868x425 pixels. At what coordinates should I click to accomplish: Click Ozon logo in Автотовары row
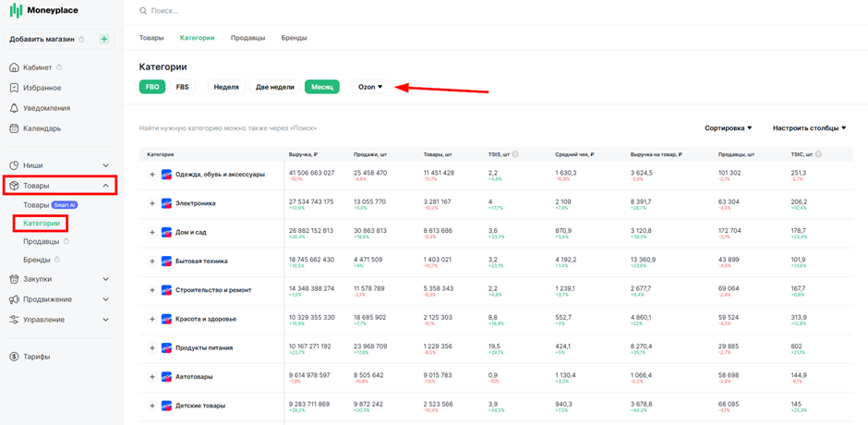tap(166, 377)
